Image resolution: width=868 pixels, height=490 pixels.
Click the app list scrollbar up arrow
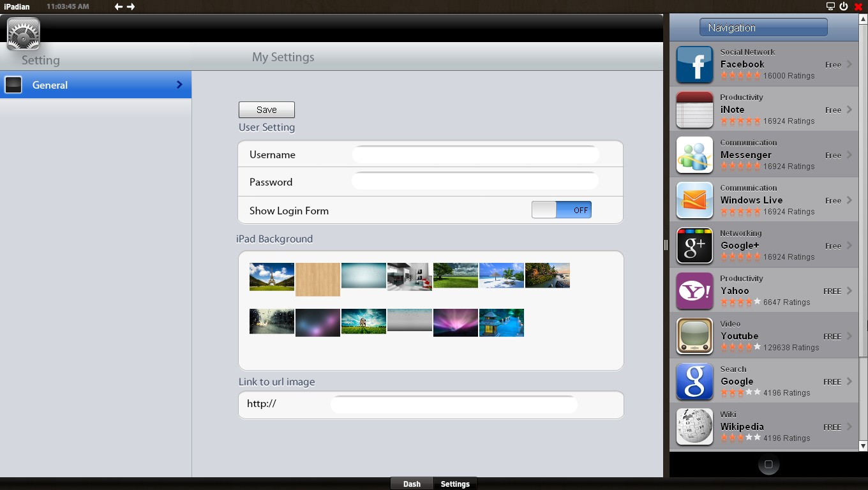pos(863,19)
